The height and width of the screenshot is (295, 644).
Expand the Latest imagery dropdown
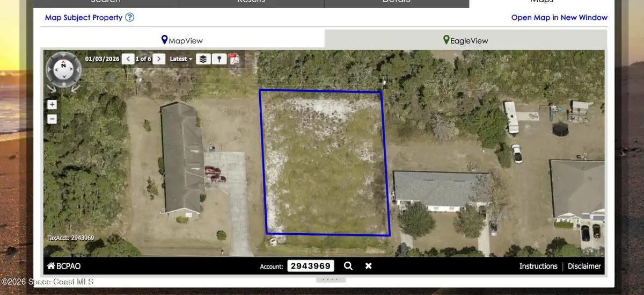[x=181, y=59]
